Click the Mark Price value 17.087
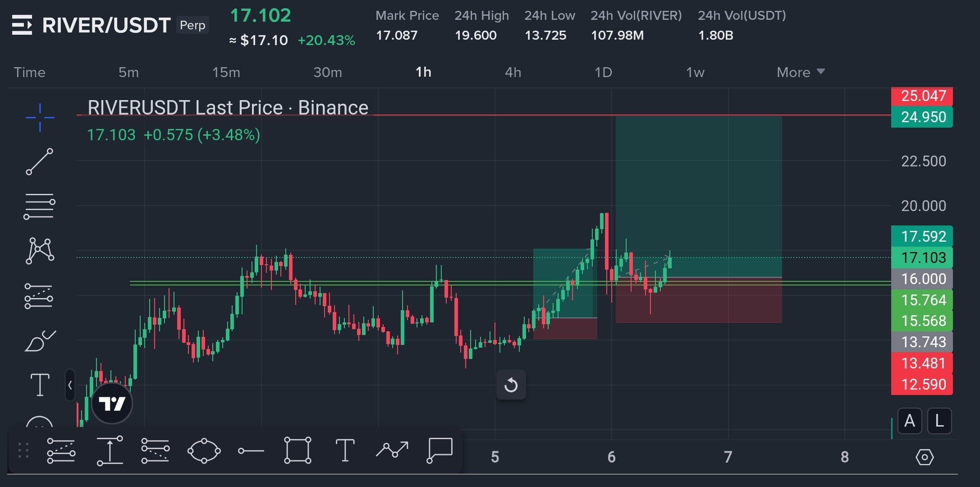Image resolution: width=980 pixels, height=487 pixels. pos(397,35)
